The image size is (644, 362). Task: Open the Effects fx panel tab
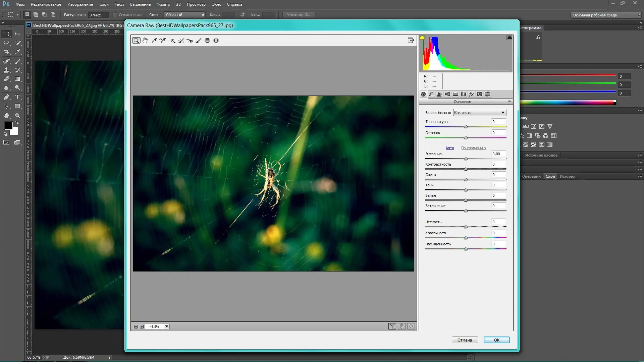472,94
